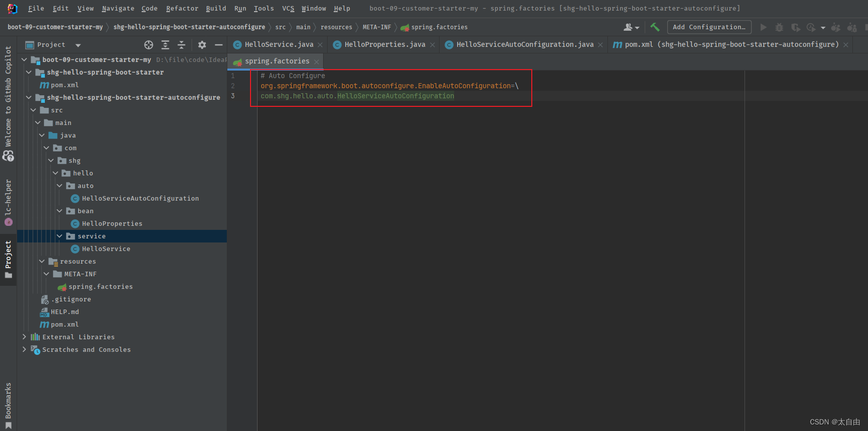The image size is (868, 431).
Task: Open the File menu
Action: (36, 9)
